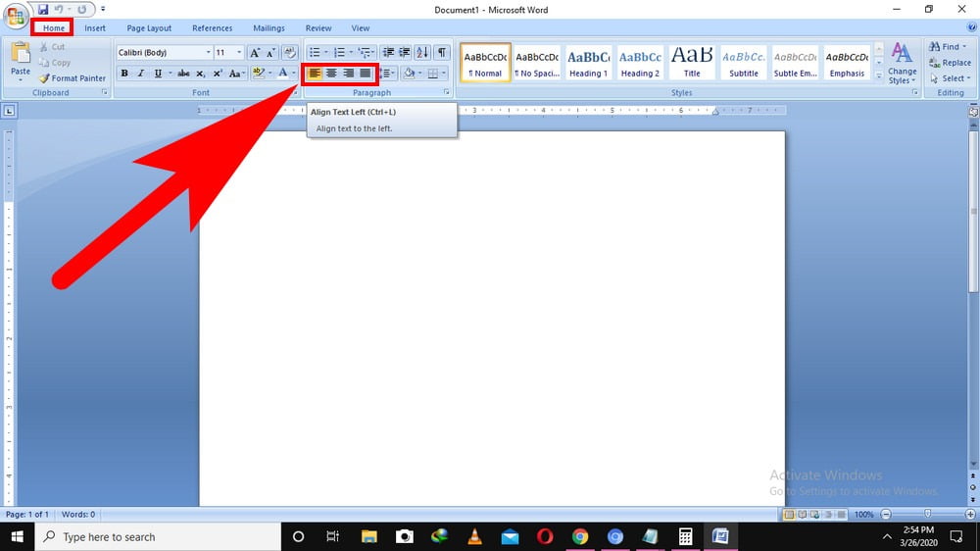Image resolution: width=980 pixels, height=551 pixels.
Task: Decrease paragraph indent
Action: tap(388, 53)
